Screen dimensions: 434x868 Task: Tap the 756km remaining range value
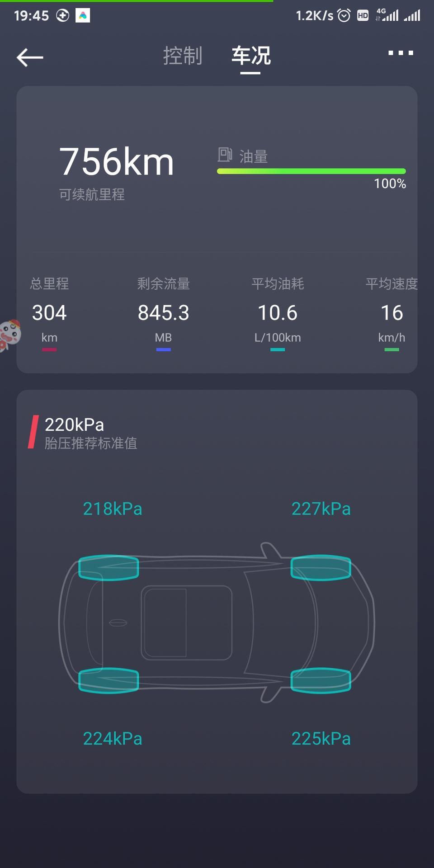coord(117,162)
